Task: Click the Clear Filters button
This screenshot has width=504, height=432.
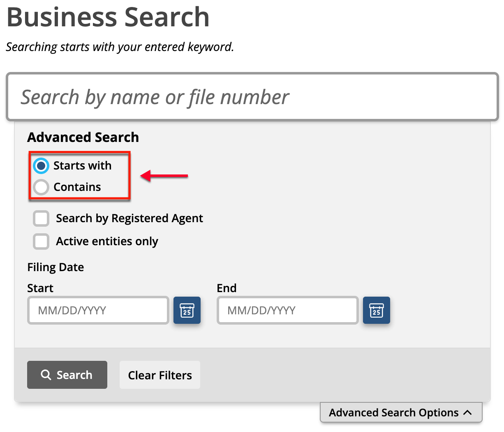Action: point(160,375)
